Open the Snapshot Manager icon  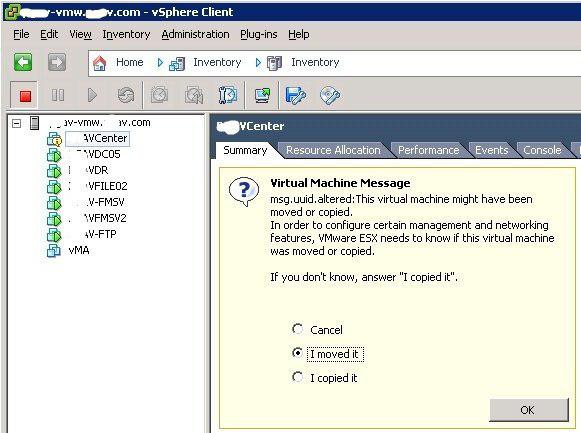(228, 95)
